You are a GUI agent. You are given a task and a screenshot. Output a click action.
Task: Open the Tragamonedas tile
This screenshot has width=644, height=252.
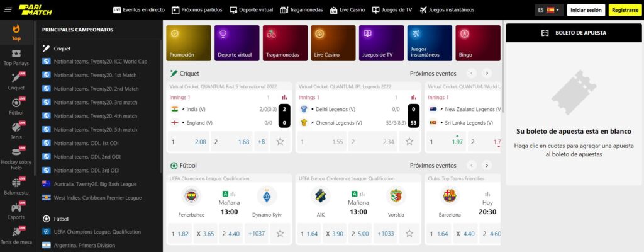point(285,43)
